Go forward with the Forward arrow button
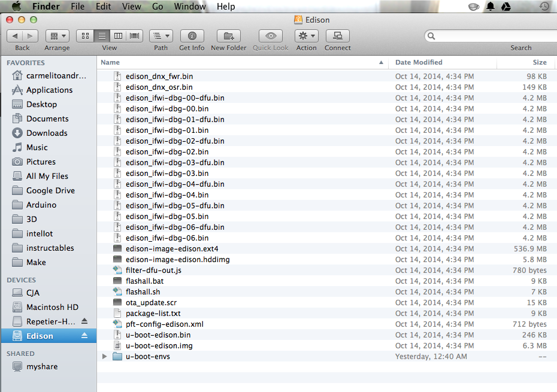This screenshot has height=392, width=557. 30,36
